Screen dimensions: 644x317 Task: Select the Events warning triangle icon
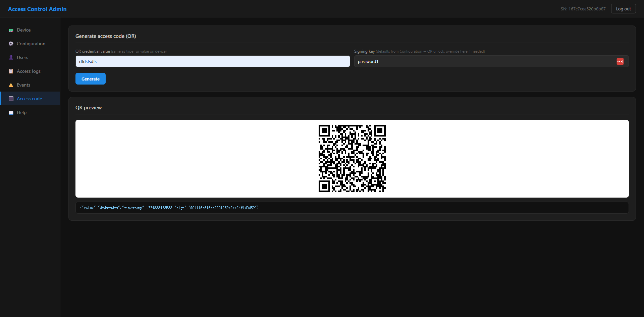click(x=11, y=85)
